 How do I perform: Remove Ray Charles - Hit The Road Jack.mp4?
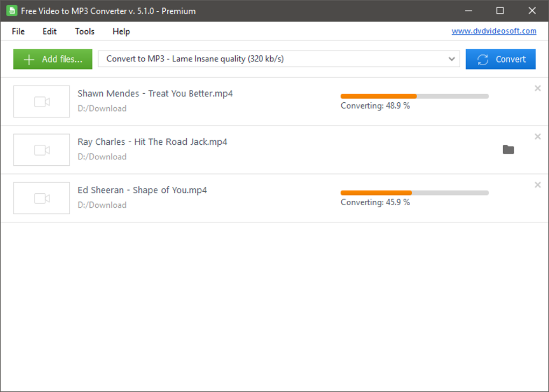coord(537,136)
